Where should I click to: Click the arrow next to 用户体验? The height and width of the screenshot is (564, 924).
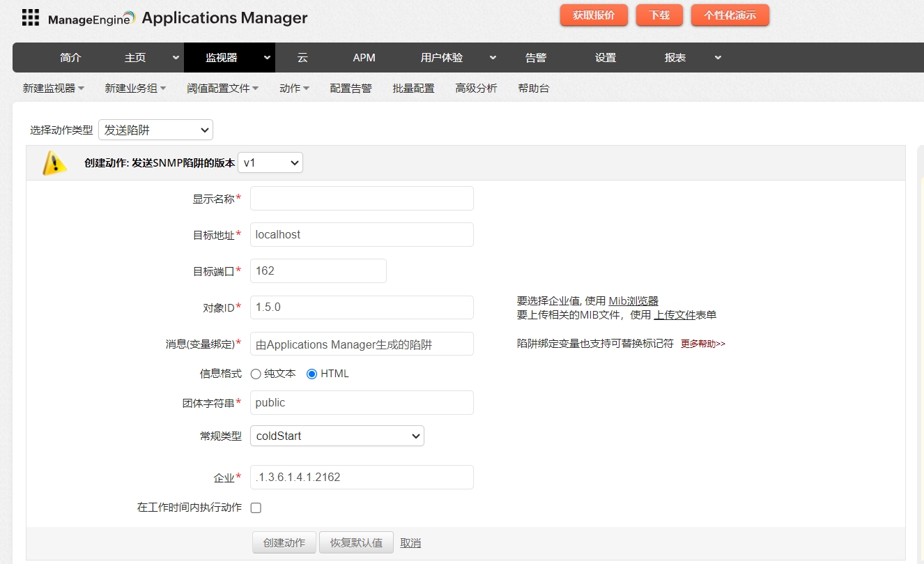click(x=493, y=58)
